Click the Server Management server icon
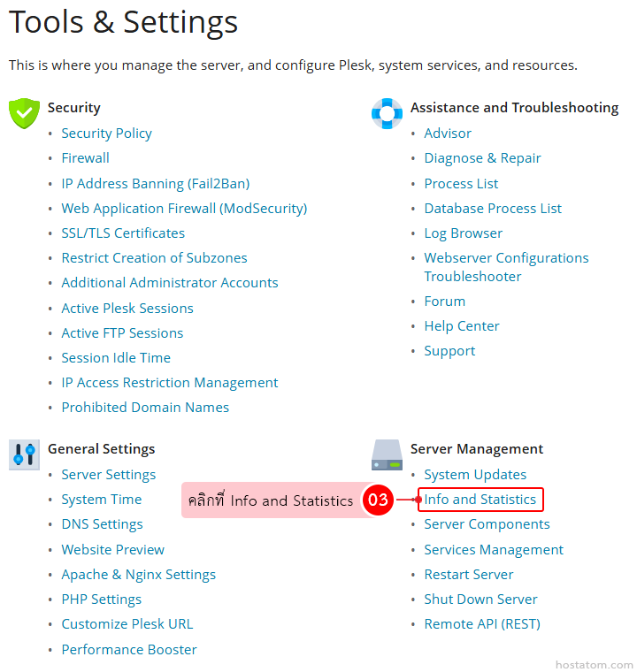Screen dimensions: 637x672 387,454
